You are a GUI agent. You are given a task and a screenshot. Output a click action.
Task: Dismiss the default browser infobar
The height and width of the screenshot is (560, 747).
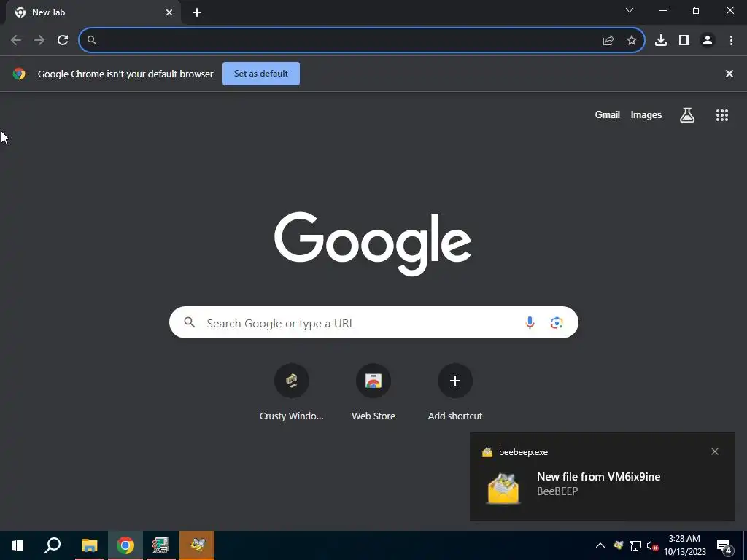[x=729, y=74]
